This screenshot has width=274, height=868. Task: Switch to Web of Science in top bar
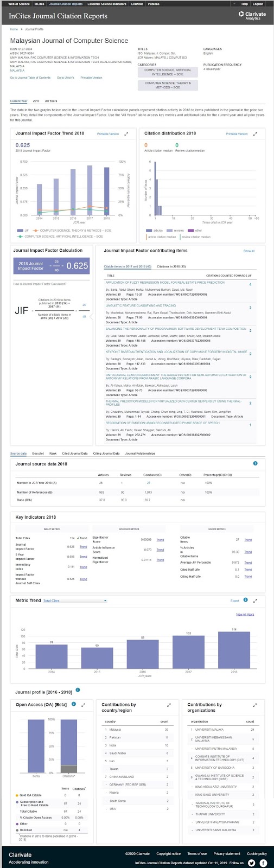(19, 4)
